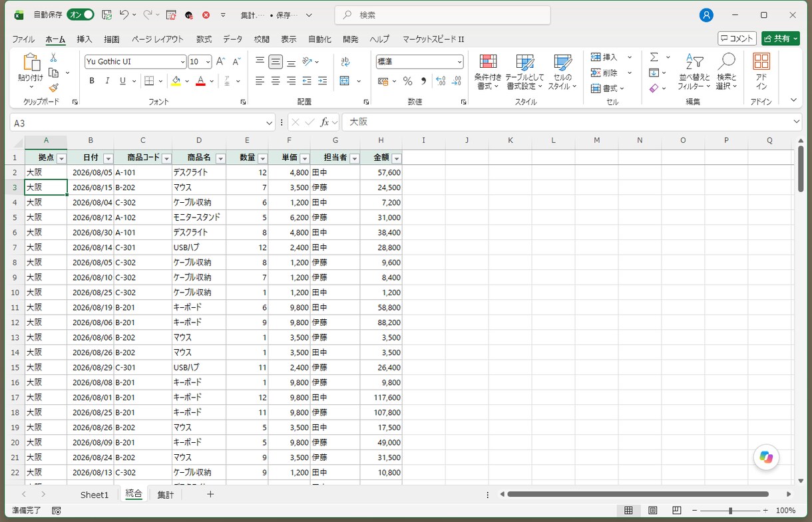The width and height of the screenshot is (812, 522).
Task: Decrease font size with the small A icon
Action: pyautogui.click(x=236, y=62)
